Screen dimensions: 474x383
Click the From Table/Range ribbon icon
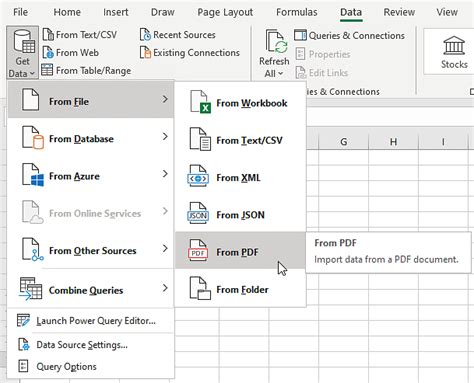(x=47, y=70)
